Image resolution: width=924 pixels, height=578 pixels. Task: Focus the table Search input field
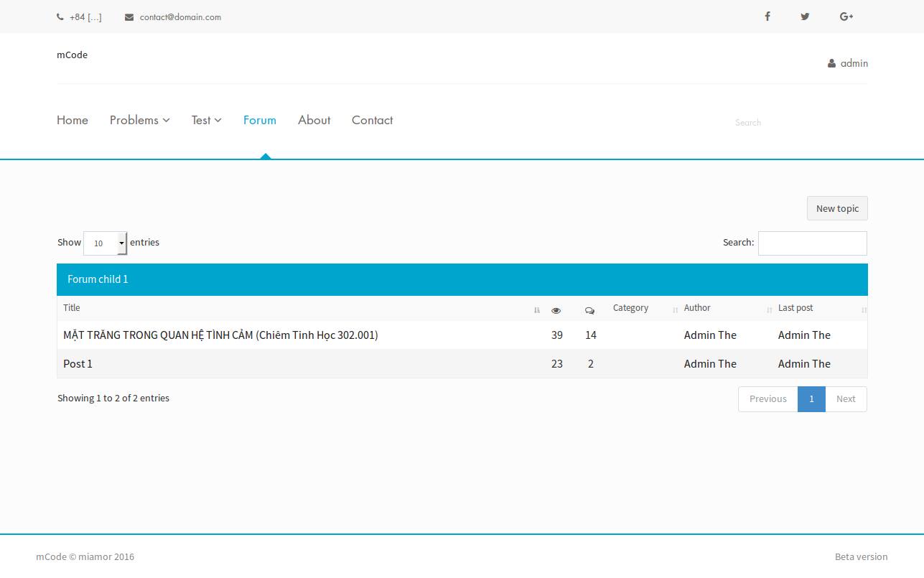tap(813, 243)
